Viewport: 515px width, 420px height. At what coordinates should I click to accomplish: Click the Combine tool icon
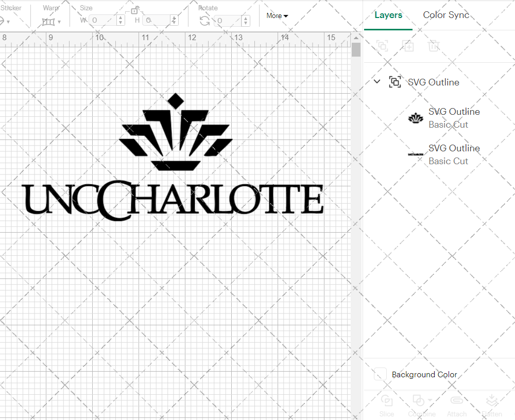coord(419,400)
